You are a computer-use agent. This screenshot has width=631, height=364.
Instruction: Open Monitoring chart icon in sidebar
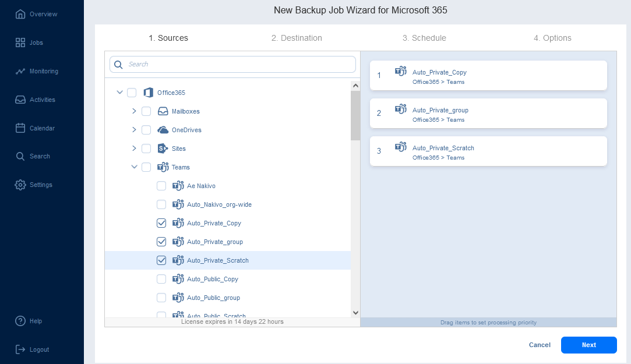point(20,71)
